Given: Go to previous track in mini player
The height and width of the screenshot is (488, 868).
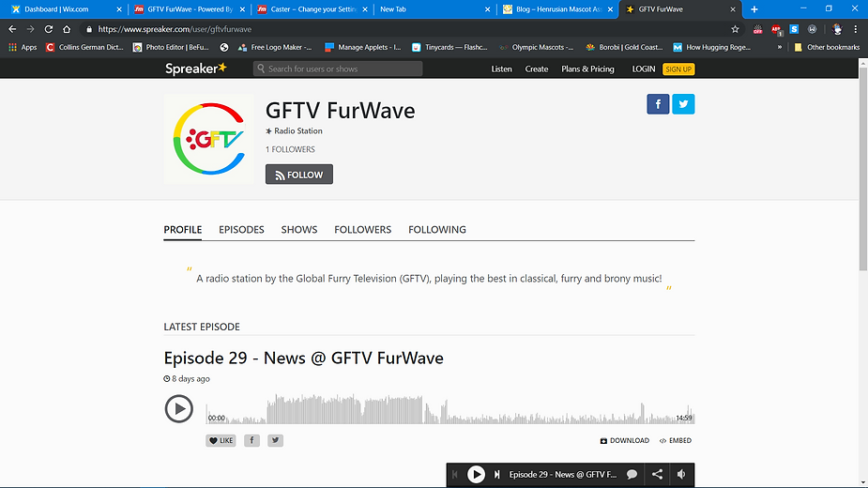Looking at the screenshot, I should coord(455,475).
